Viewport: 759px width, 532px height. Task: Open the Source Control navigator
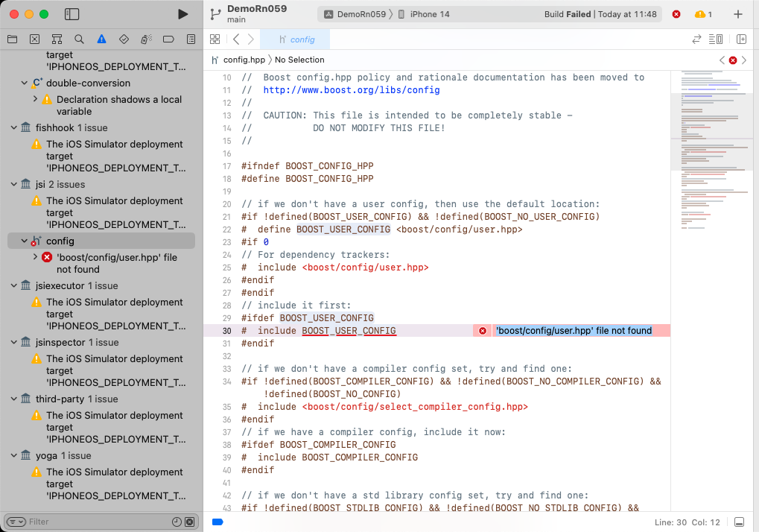34,39
